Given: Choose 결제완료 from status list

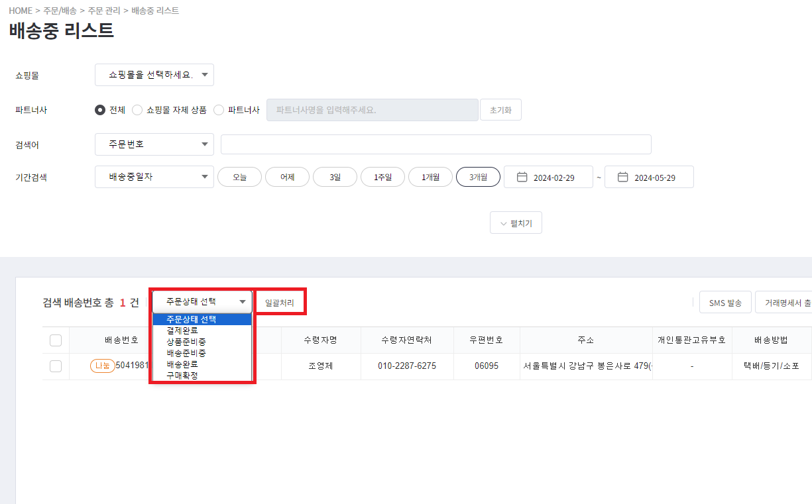Looking at the screenshot, I should [x=202, y=330].
